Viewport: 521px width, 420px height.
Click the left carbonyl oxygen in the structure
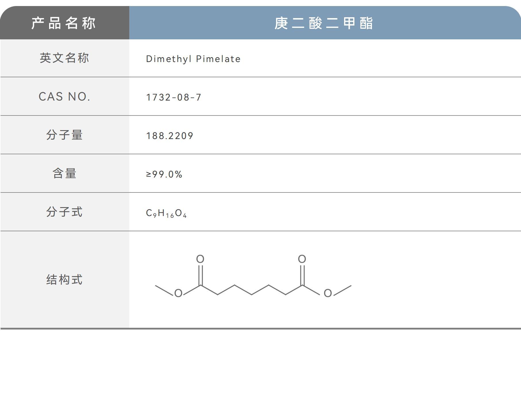point(200,259)
